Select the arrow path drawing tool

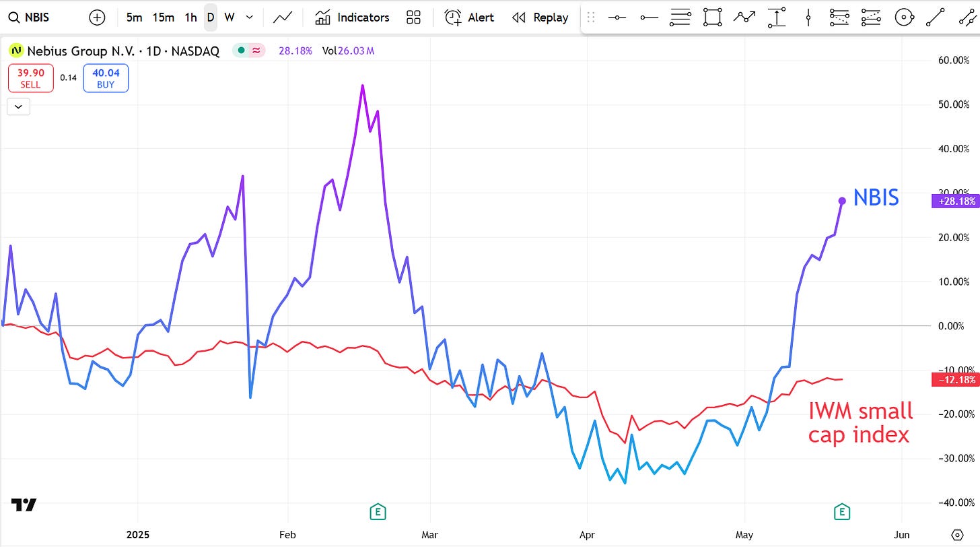click(x=744, y=18)
